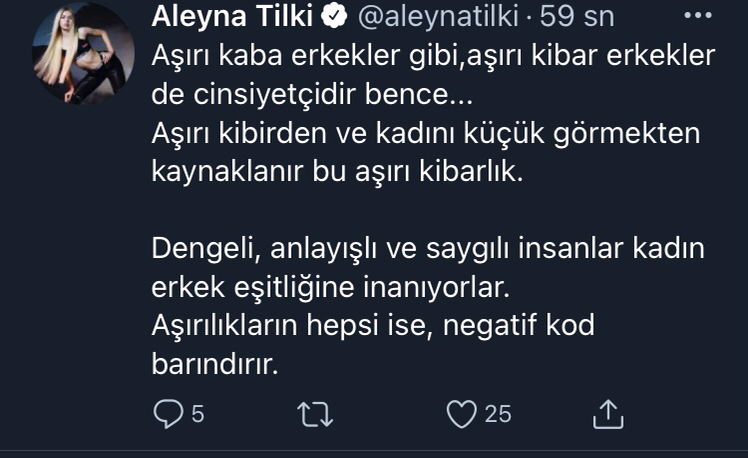Open the reply speech bubble icon
This screenshot has height=458, width=748.
(168, 414)
